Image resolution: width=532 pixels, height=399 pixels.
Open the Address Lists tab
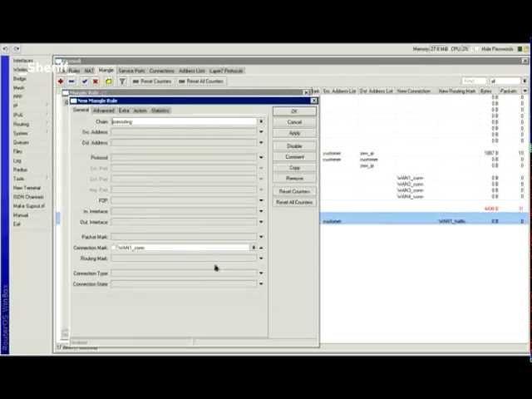click(192, 71)
